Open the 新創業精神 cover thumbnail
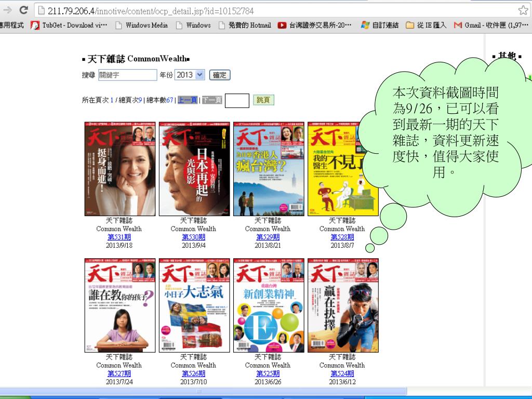Image resolution: width=532 pixels, height=399 pixels. coord(269,305)
